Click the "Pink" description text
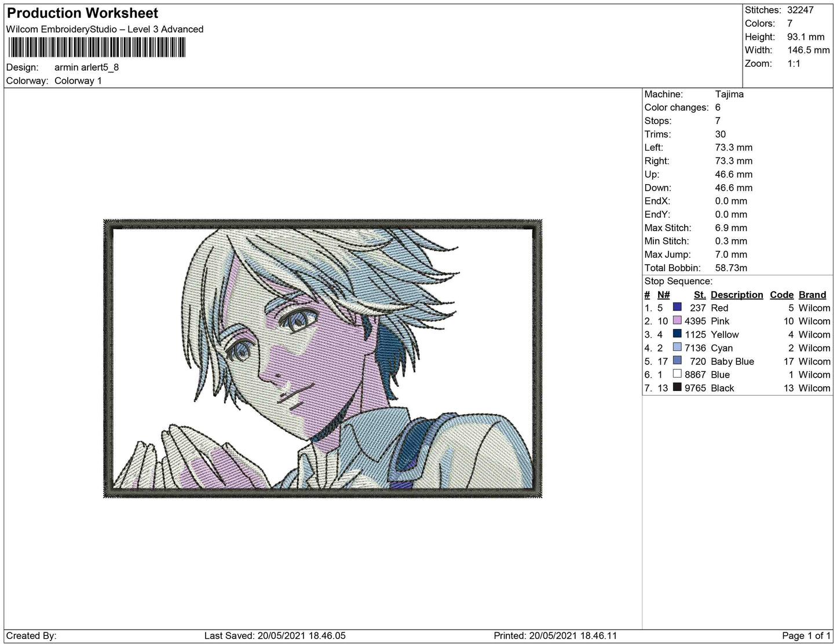Screen dimensions: 837x644 [720, 321]
